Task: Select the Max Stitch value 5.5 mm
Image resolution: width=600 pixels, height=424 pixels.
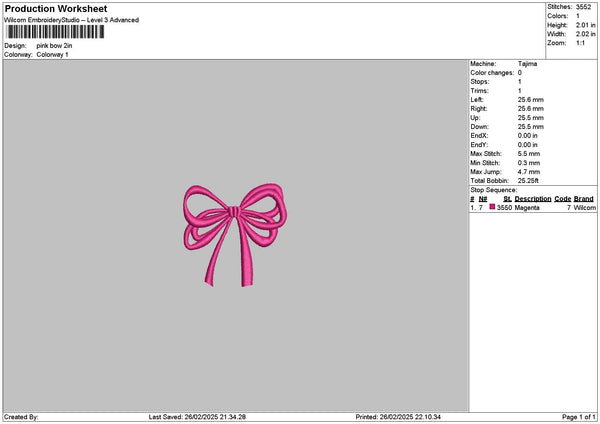Action: point(529,153)
